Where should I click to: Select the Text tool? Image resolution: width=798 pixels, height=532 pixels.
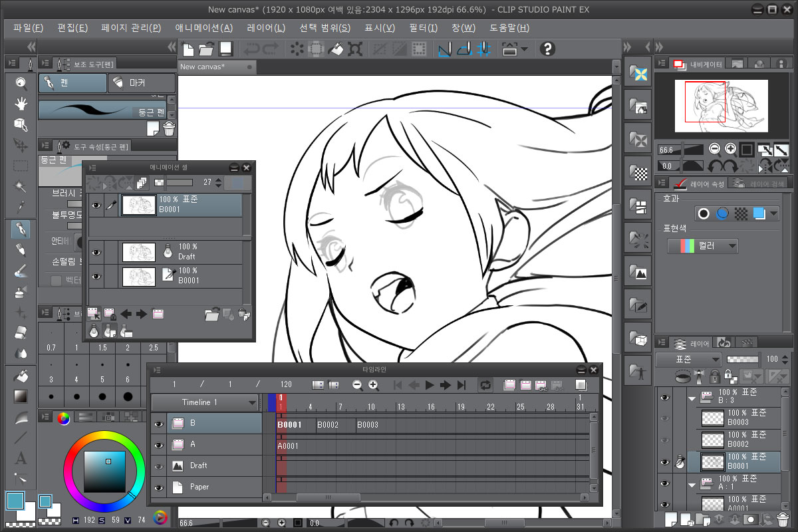pyautogui.click(x=21, y=458)
